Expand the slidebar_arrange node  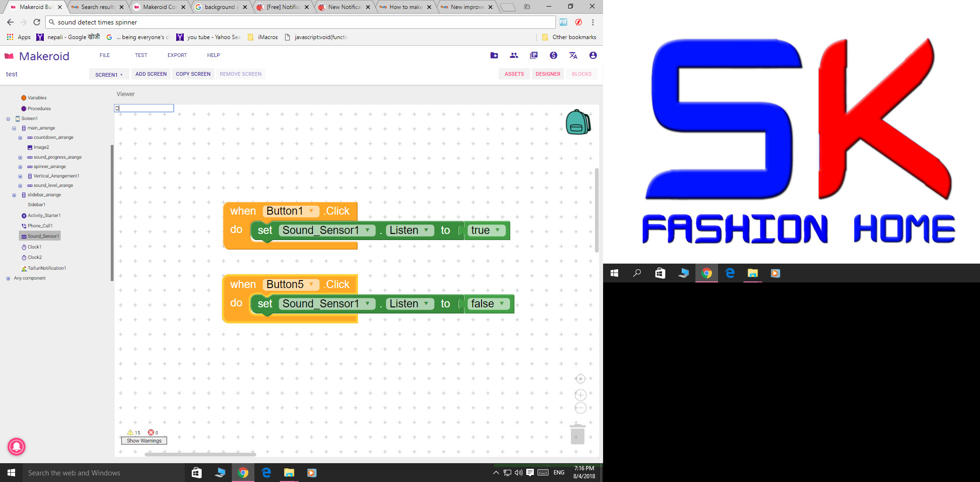14,195
